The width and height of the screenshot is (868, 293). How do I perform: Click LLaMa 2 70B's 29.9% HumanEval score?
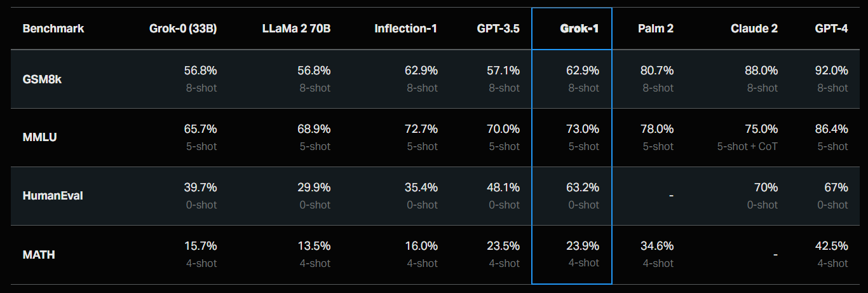(314, 187)
